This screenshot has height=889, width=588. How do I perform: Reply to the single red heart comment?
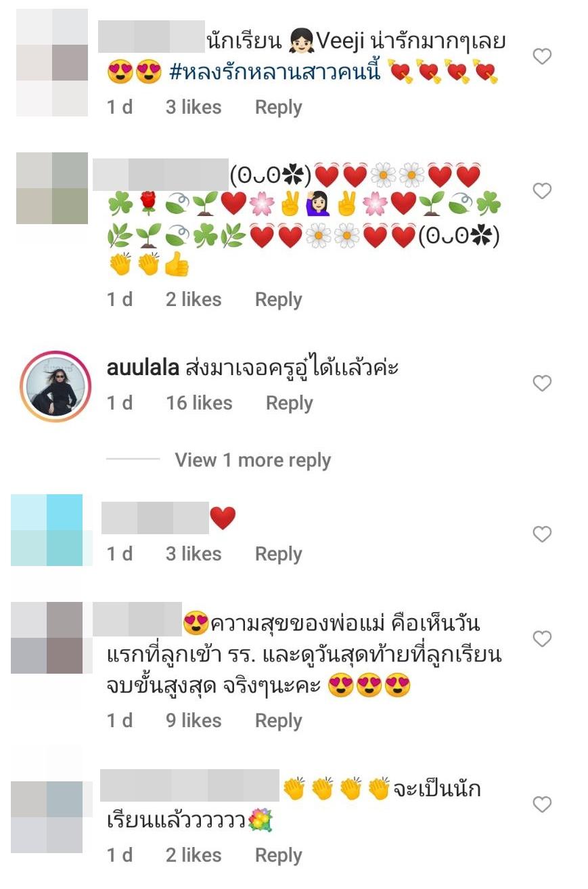pyautogui.click(x=278, y=555)
